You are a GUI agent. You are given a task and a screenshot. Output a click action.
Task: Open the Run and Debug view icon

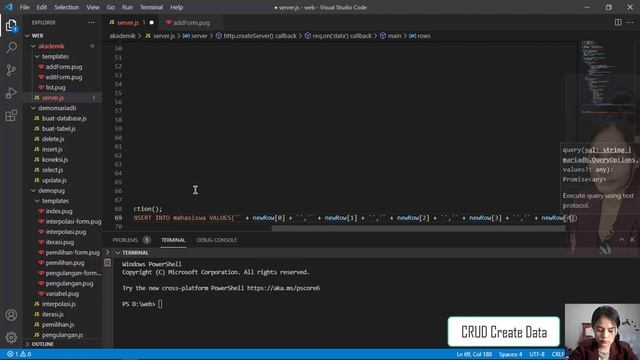click(x=11, y=93)
